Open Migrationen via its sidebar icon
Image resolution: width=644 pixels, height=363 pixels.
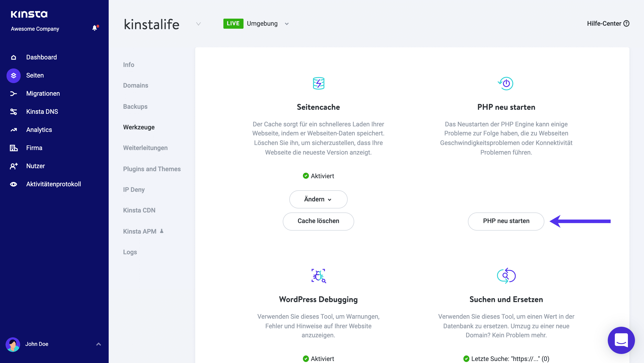click(13, 93)
